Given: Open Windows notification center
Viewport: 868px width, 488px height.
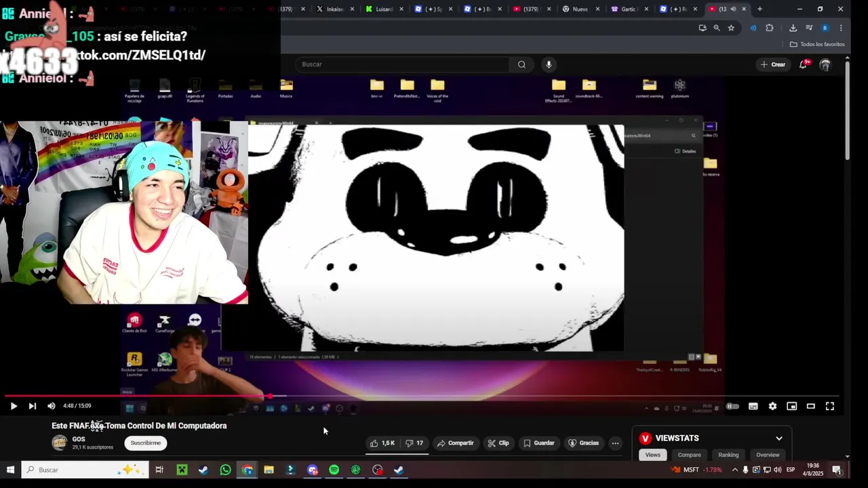Looking at the screenshot, I should pyautogui.click(x=837, y=470).
